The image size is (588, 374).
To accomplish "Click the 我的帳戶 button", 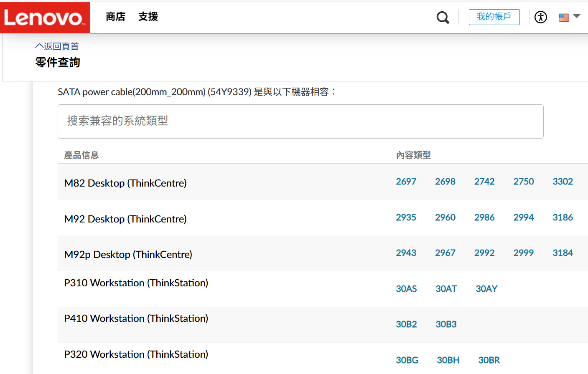I will (494, 17).
